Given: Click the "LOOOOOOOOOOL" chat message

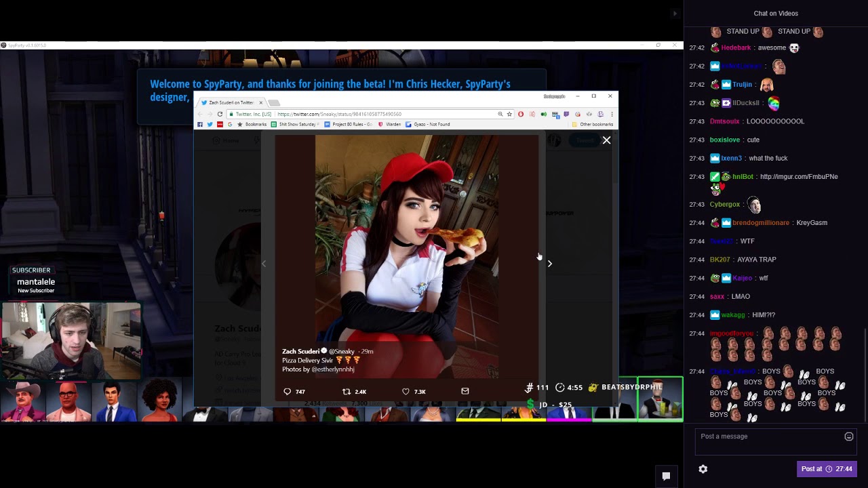Looking at the screenshot, I should (775, 121).
